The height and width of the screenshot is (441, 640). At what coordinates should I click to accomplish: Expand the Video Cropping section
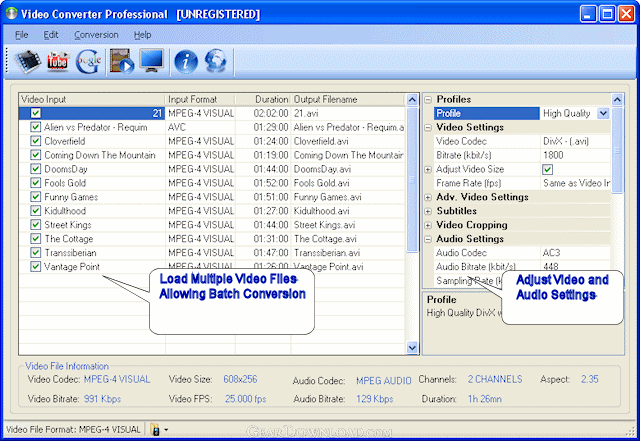[x=428, y=225]
